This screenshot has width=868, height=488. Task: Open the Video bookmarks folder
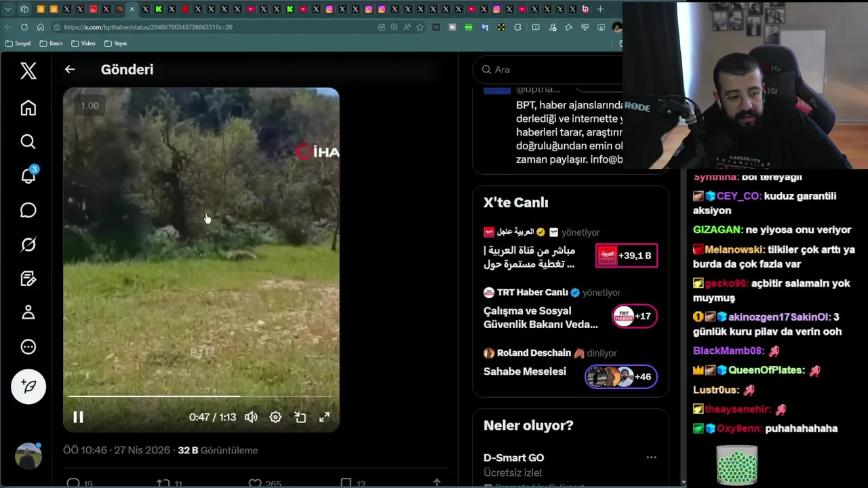[x=83, y=43]
